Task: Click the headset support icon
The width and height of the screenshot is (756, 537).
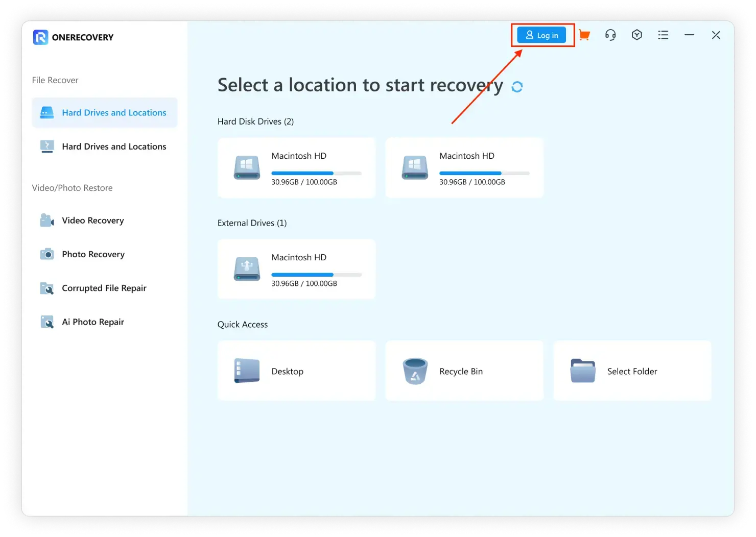Action: pyautogui.click(x=610, y=35)
